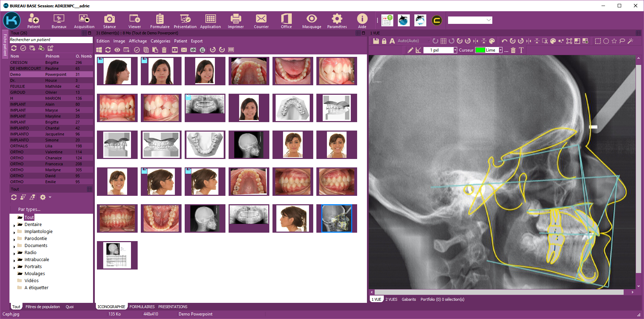Click the text tool T icon
Image resolution: width=644 pixels, height=319 pixels.
[521, 50]
